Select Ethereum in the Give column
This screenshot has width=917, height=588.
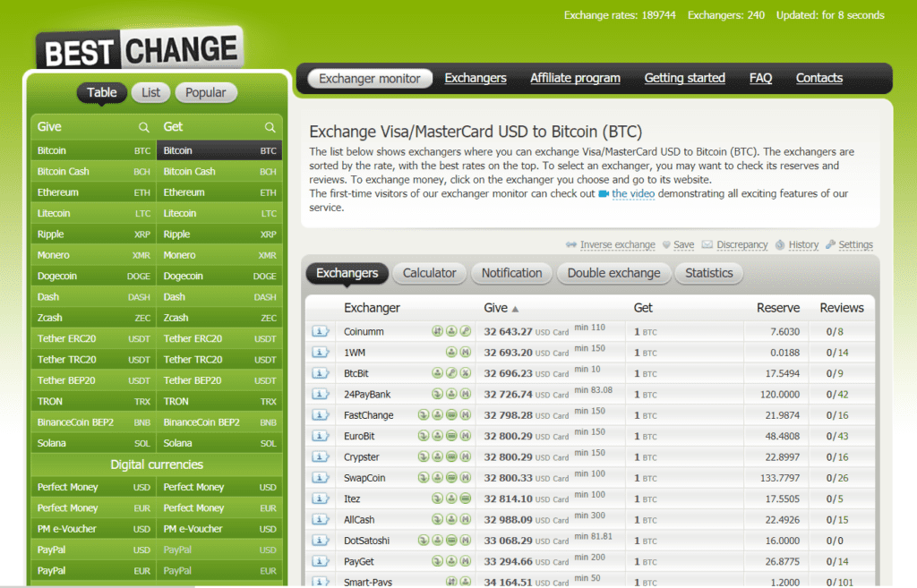(93, 192)
